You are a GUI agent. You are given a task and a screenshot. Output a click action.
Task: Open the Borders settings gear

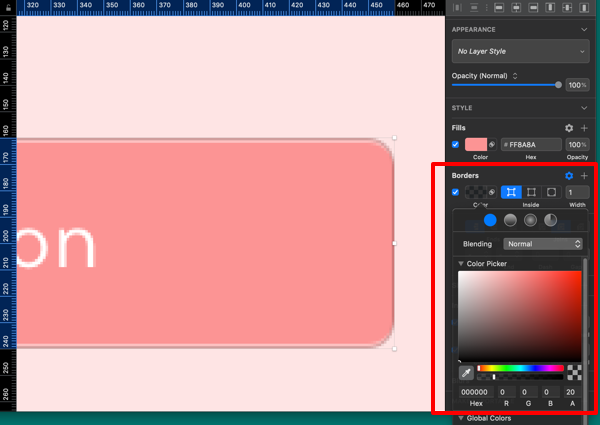point(569,176)
